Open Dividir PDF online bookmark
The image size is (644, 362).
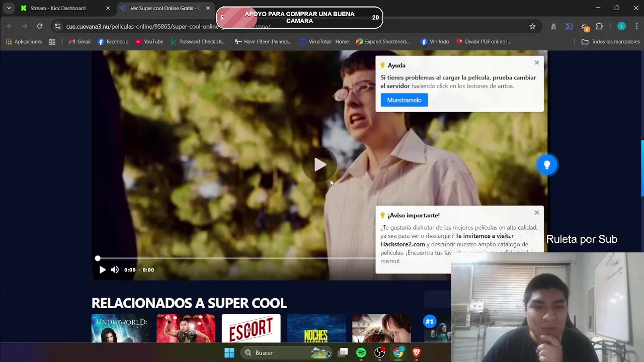pos(484,42)
